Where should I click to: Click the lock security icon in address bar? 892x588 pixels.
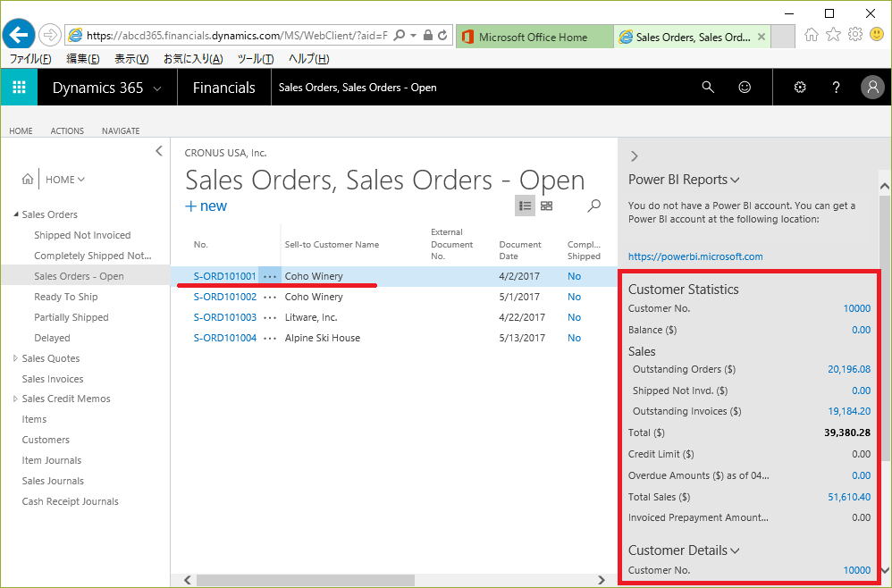pyautogui.click(x=428, y=35)
